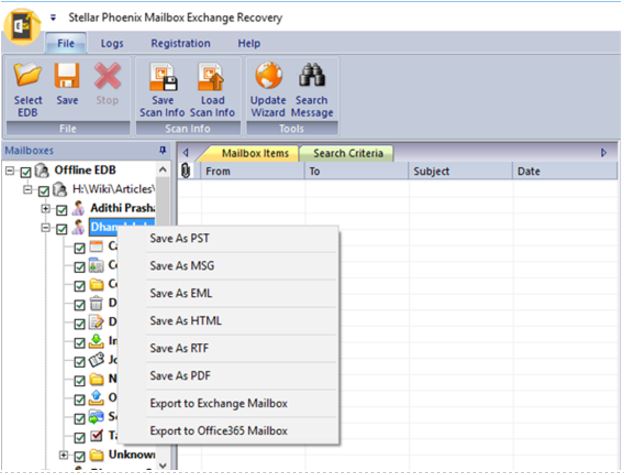Uncheck the calendar folder checkbox

pyautogui.click(x=80, y=248)
